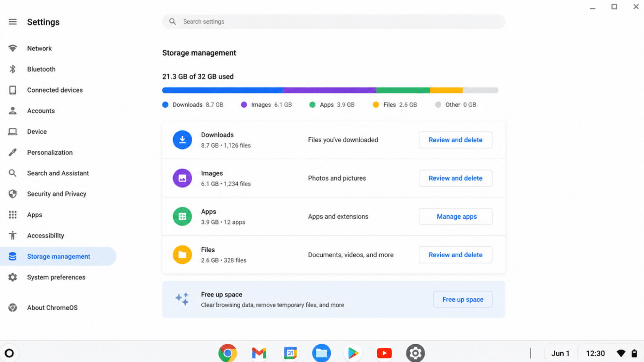
Task: Open Google Play Store from the shelf
Action: 353,353
